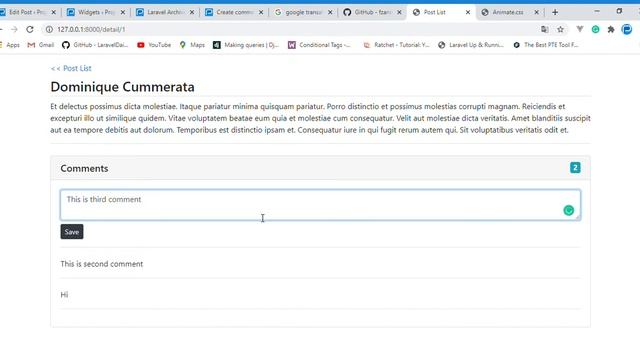
Task: Click the Grammarly icon in comment box
Action: point(569,211)
